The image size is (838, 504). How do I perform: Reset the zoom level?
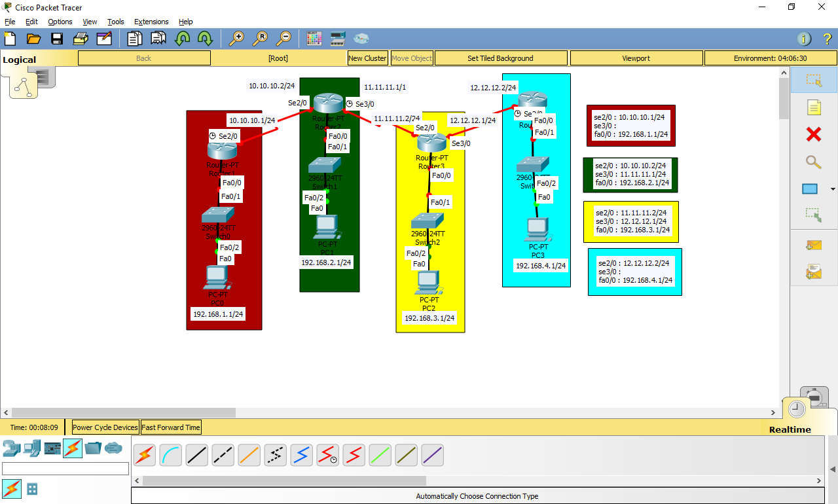[260, 39]
